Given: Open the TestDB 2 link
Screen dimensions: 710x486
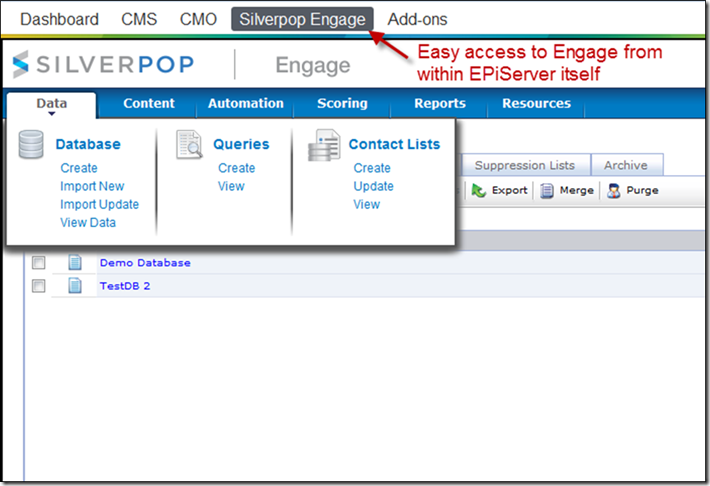Looking at the screenshot, I should pyautogui.click(x=125, y=286).
